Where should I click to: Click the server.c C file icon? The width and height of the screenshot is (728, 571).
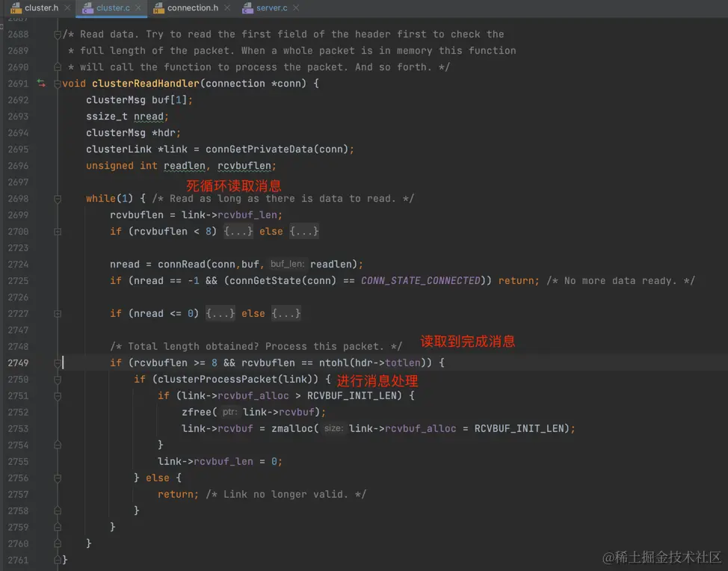point(248,8)
